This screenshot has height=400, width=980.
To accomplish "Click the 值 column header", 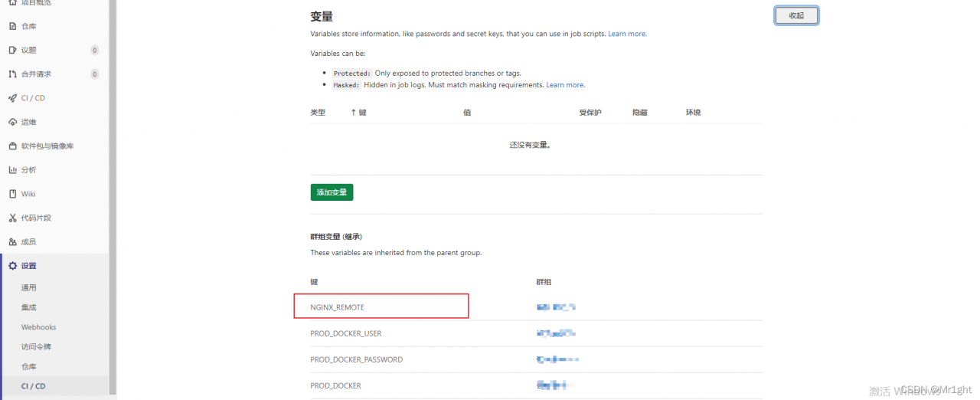I will tap(467, 113).
